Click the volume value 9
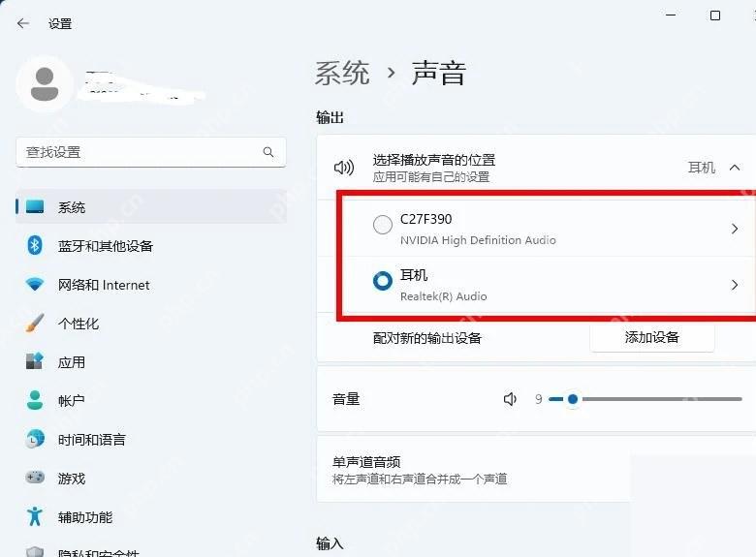This screenshot has width=756, height=557. coord(539,399)
